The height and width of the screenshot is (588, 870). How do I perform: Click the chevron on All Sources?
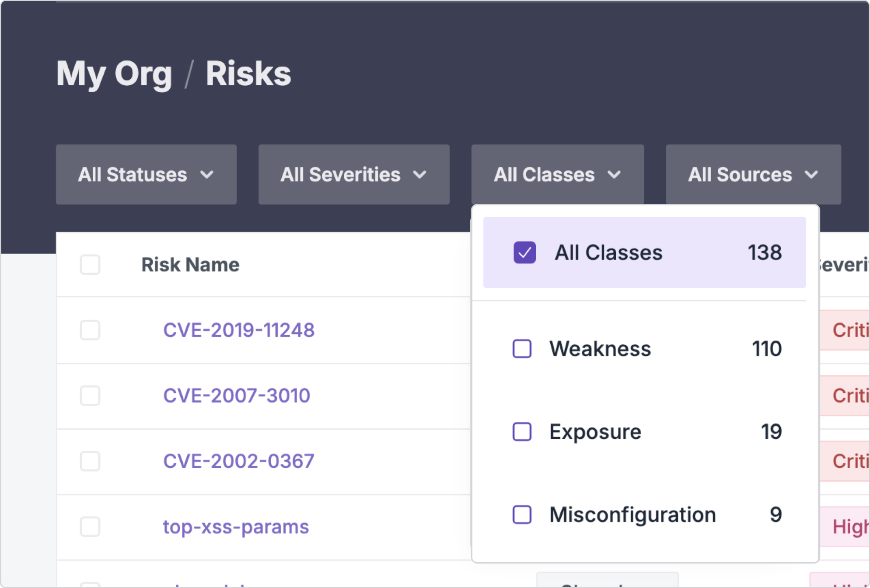(811, 175)
